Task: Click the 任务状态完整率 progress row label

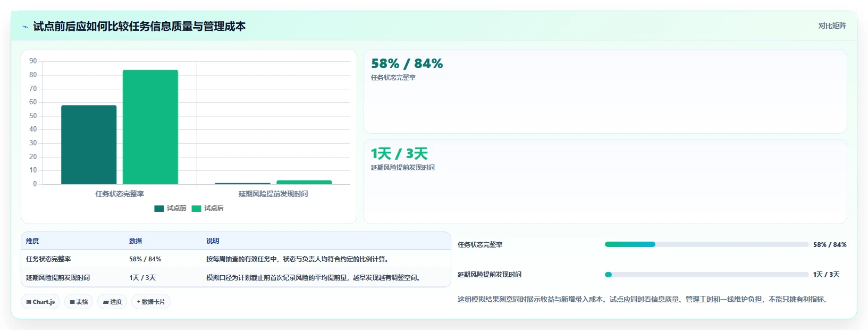Action: pyautogui.click(x=480, y=245)
